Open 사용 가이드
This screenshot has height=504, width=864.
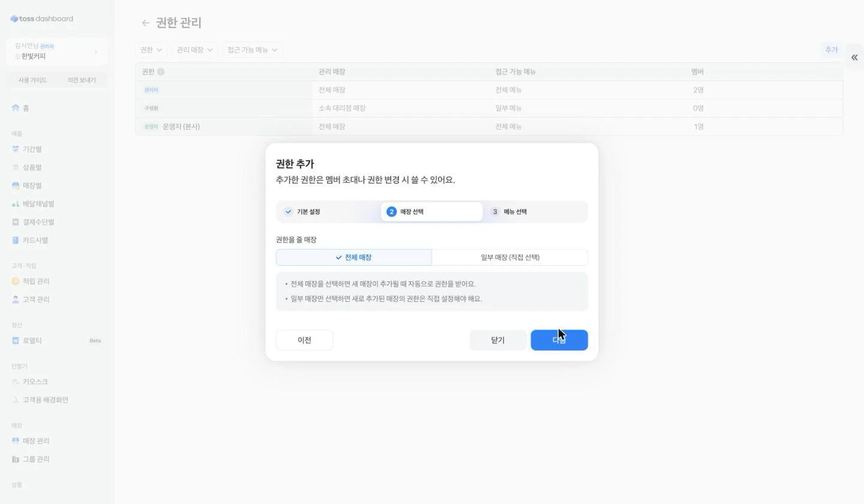point(32,80)
